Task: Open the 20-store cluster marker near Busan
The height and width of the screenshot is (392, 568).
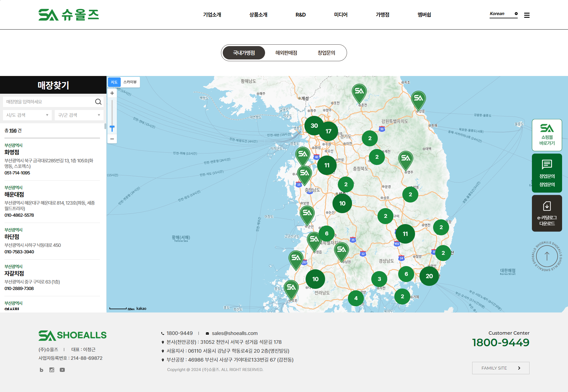Action: pos(429,276)
